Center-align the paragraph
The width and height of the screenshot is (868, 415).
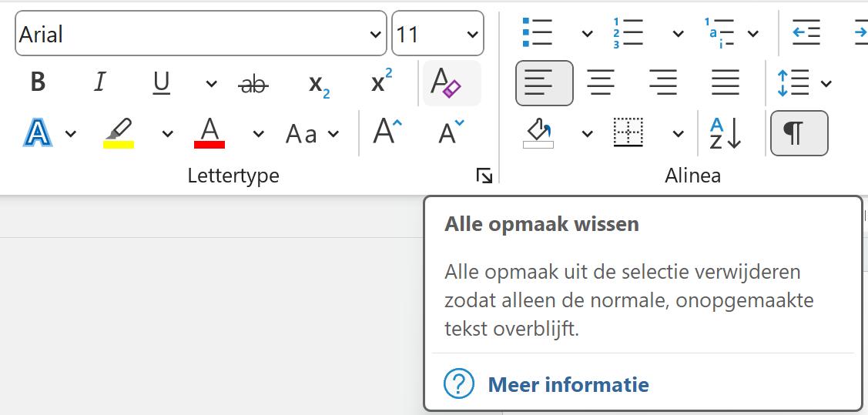(601, 82)
